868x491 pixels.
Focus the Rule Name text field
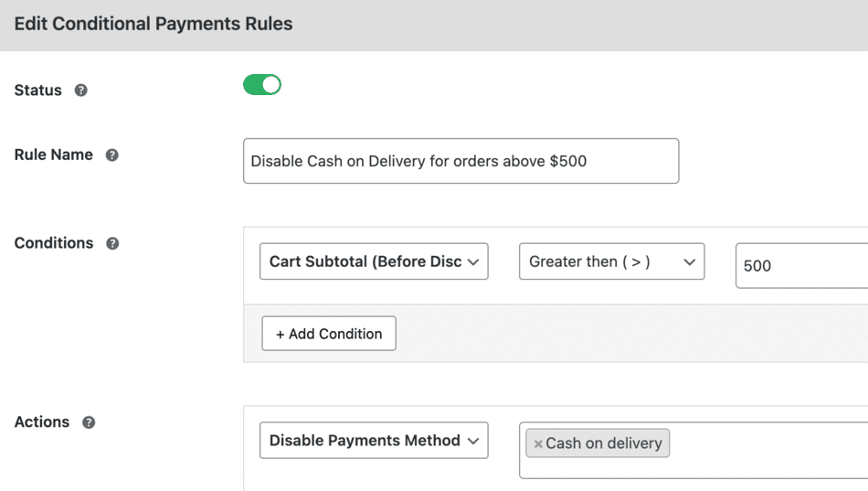(x=461, y=161)
